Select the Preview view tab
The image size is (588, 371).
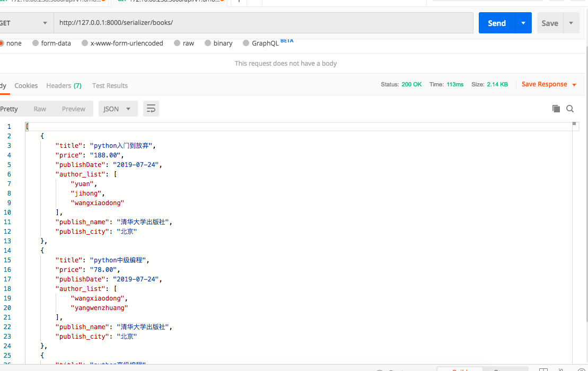(x=74, y=109)
